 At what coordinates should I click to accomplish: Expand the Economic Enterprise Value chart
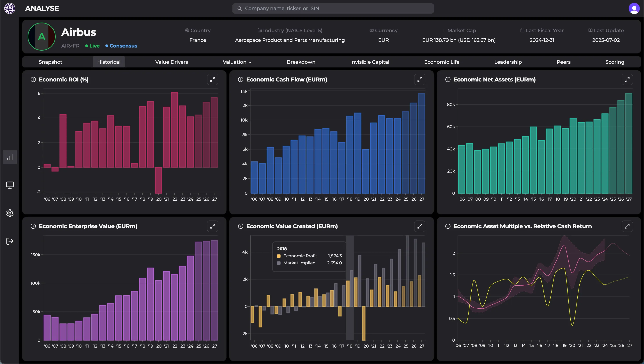[x=212, y=226]
